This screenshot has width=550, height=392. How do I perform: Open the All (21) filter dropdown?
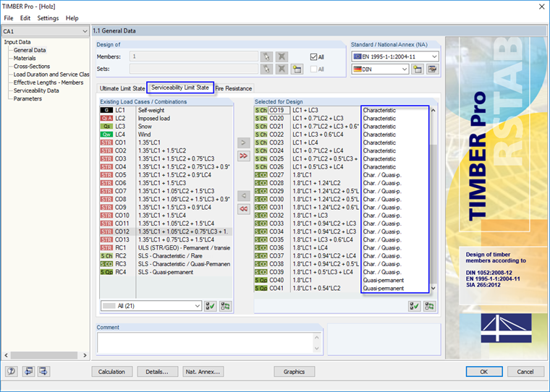click(151, 306)
